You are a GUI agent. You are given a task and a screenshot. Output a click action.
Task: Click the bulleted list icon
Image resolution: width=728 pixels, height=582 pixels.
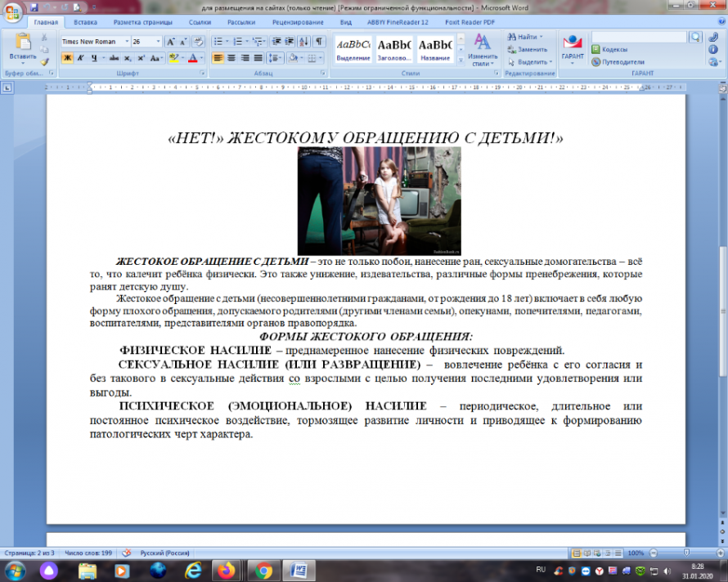(218, 42)
